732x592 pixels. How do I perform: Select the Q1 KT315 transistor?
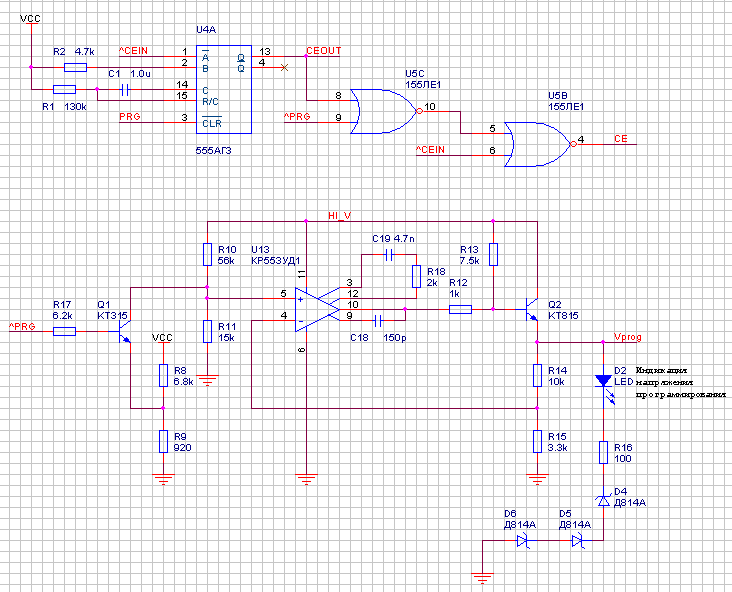(x=126, y=329)
